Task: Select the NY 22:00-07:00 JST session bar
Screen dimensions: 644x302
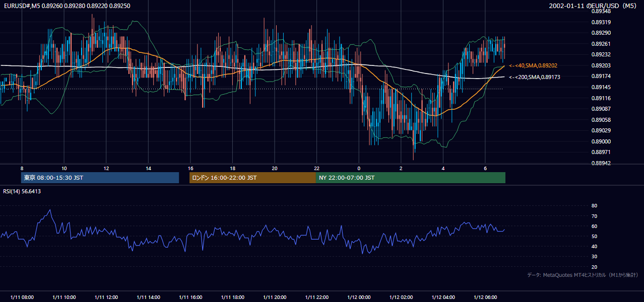Action: point(411,178)
